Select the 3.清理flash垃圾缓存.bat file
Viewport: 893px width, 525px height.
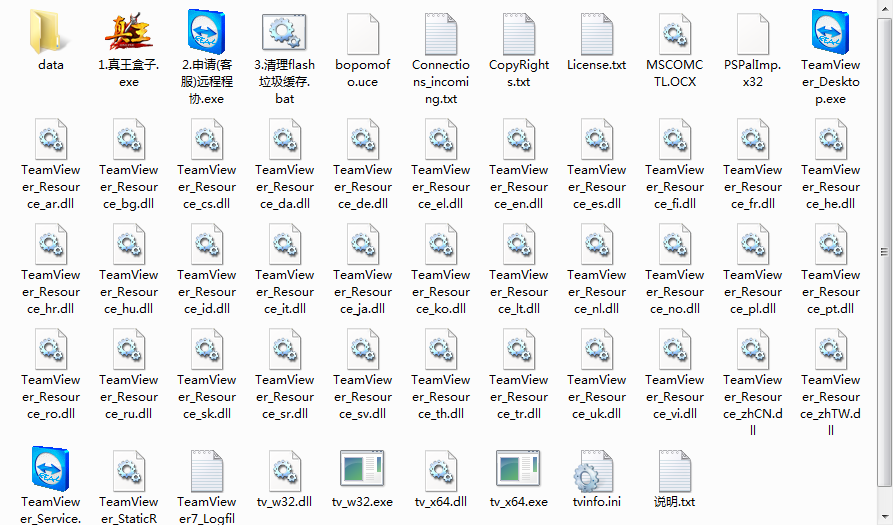pos(285,32)
